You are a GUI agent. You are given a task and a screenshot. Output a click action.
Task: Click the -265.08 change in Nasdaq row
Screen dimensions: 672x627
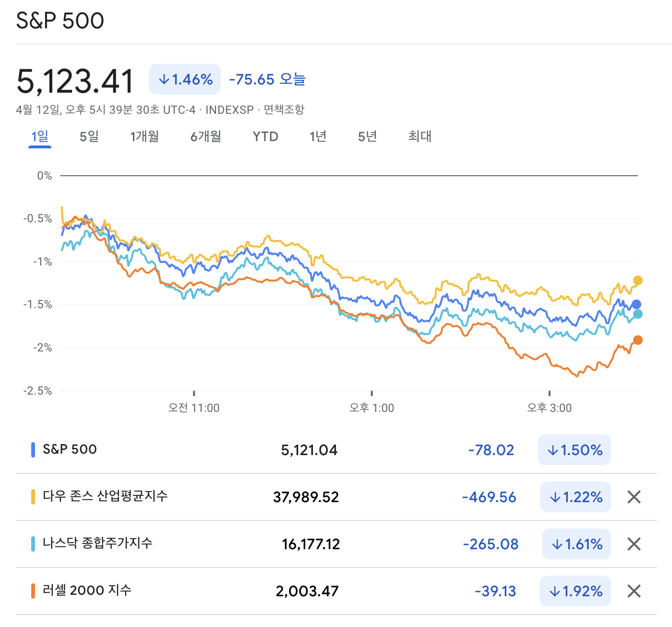click(x=491, y=544)
